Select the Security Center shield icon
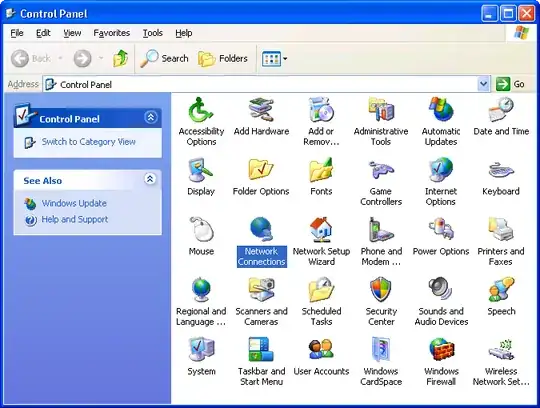The width and height of the screenshot is (540, 408). 381,302
